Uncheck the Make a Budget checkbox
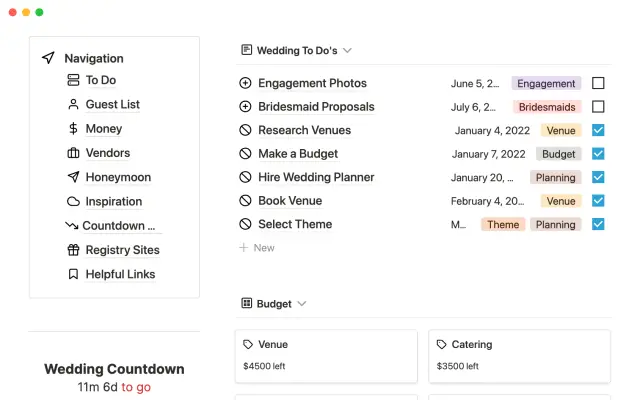Image resolution: width=640 pixels, height=400 pixels. coord(598,154)
